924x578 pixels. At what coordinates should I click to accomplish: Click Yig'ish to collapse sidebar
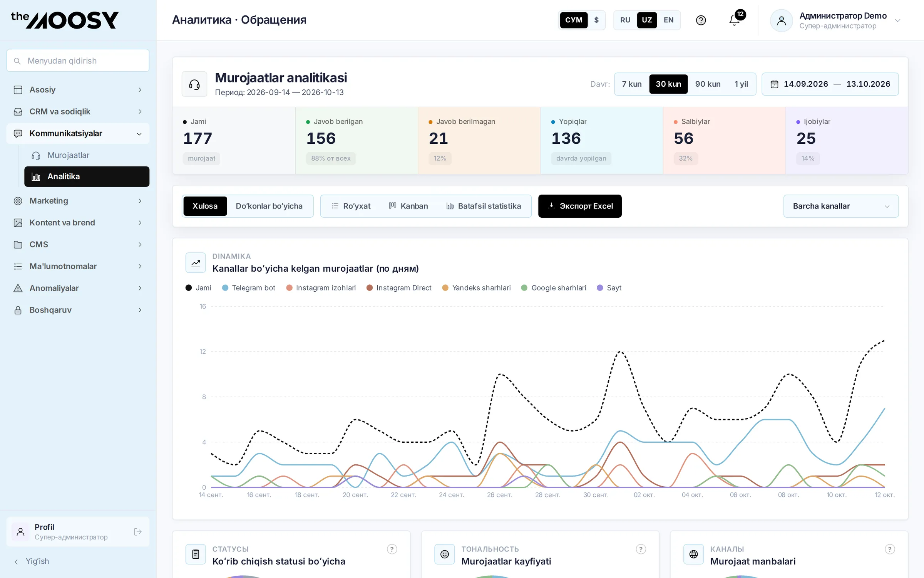(x=32, y=561)
